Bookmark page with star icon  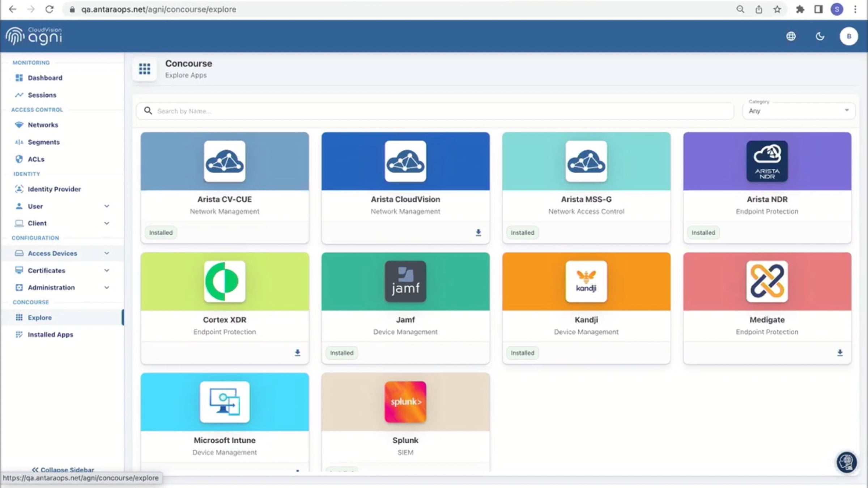(777, 9)
